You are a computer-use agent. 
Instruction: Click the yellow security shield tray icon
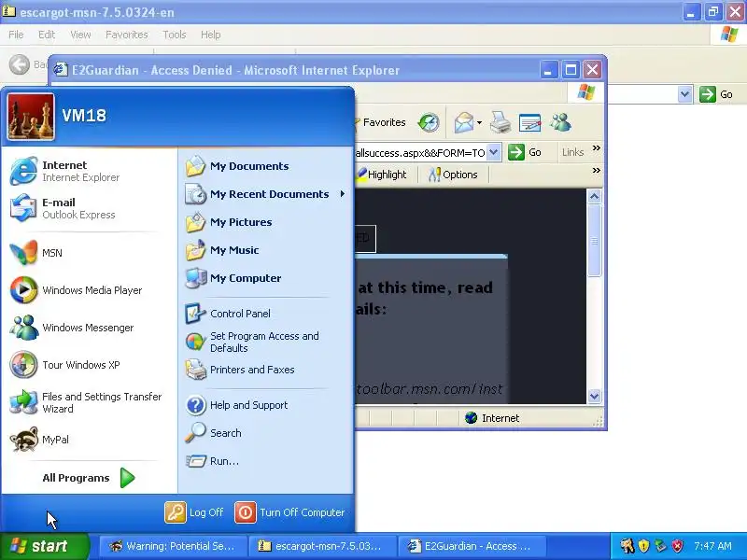coord(643,546)
